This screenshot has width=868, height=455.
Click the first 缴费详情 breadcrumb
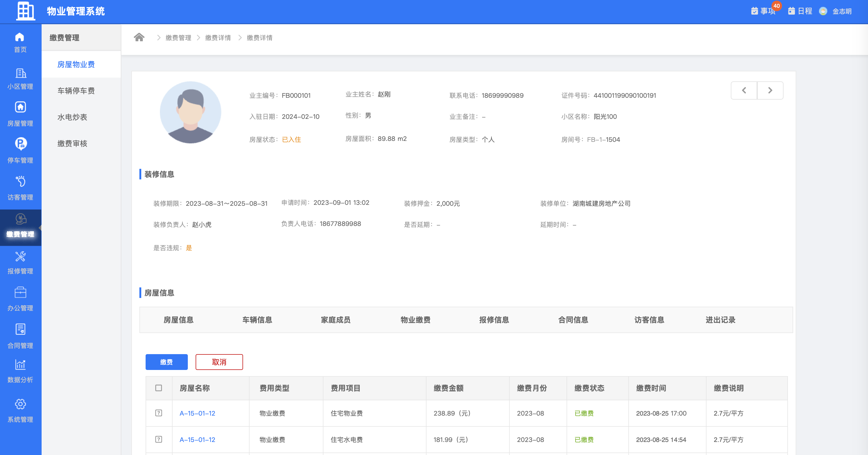coord(218,38)
